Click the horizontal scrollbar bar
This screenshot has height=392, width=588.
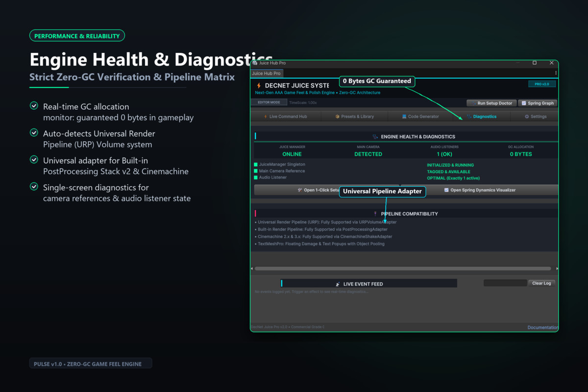click(x=403, y=269)
